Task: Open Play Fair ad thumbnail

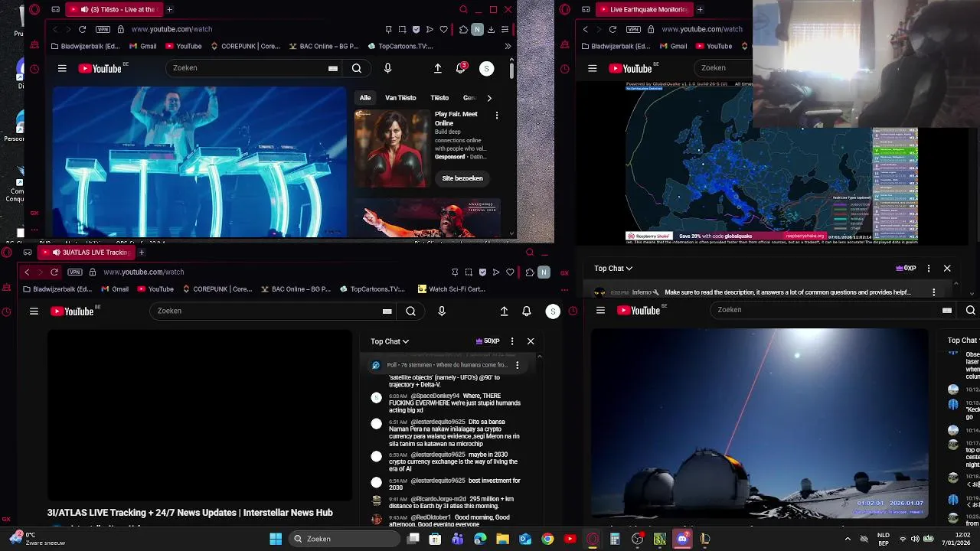Action: point(392,148)
